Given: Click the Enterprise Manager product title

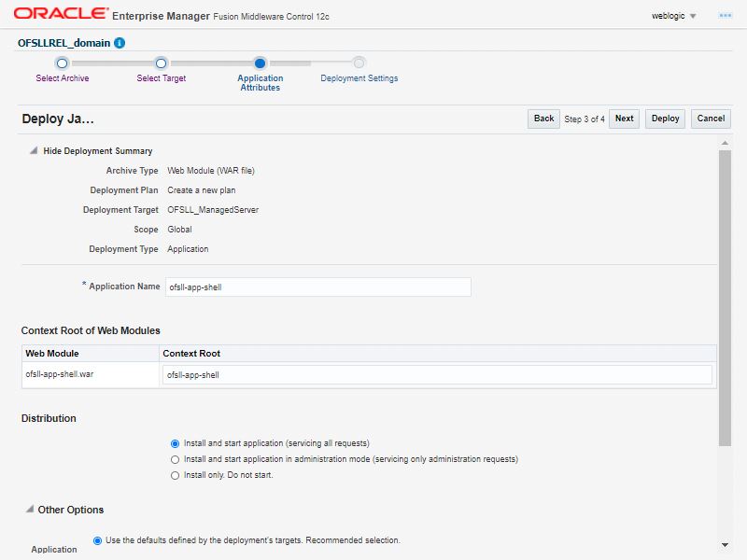Looking at the screenshot, I should (x=161, y=16).
